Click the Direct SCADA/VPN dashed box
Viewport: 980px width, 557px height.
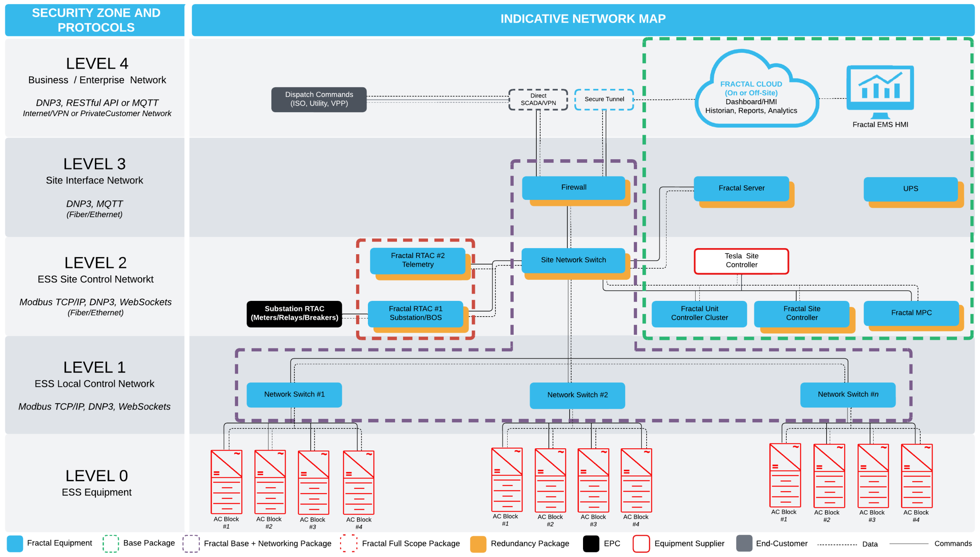(538, 100)
